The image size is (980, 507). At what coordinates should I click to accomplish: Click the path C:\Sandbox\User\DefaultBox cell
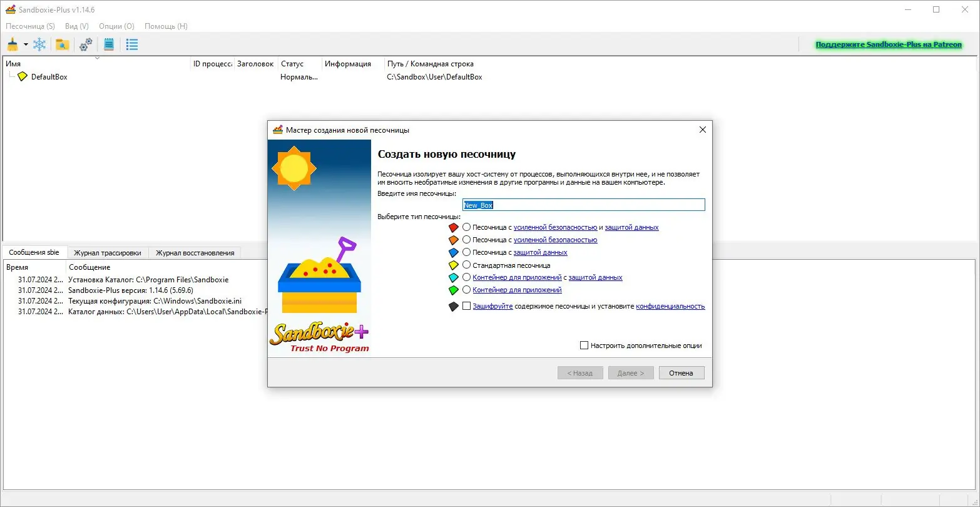(434, 77)
